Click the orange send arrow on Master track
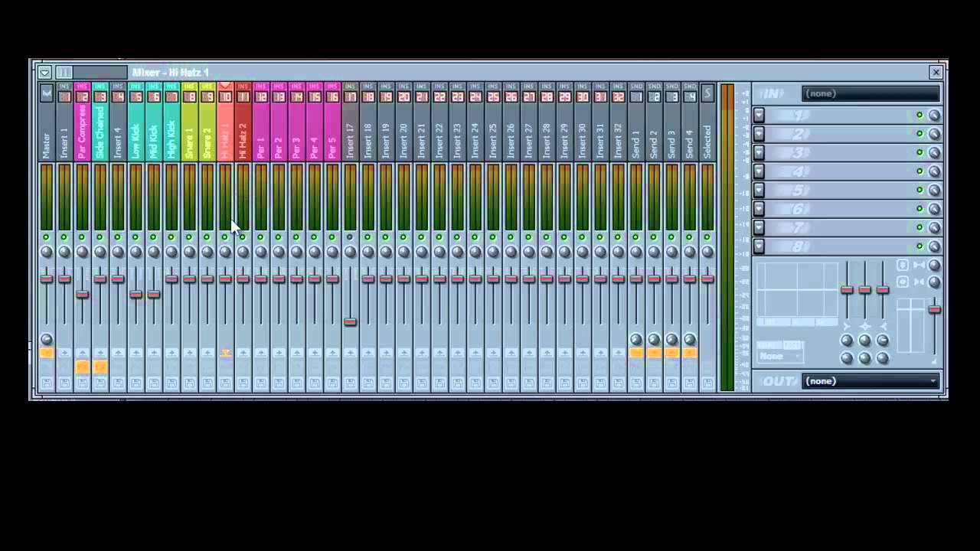This screenshot has width=980, height=551. click(47, 353)
